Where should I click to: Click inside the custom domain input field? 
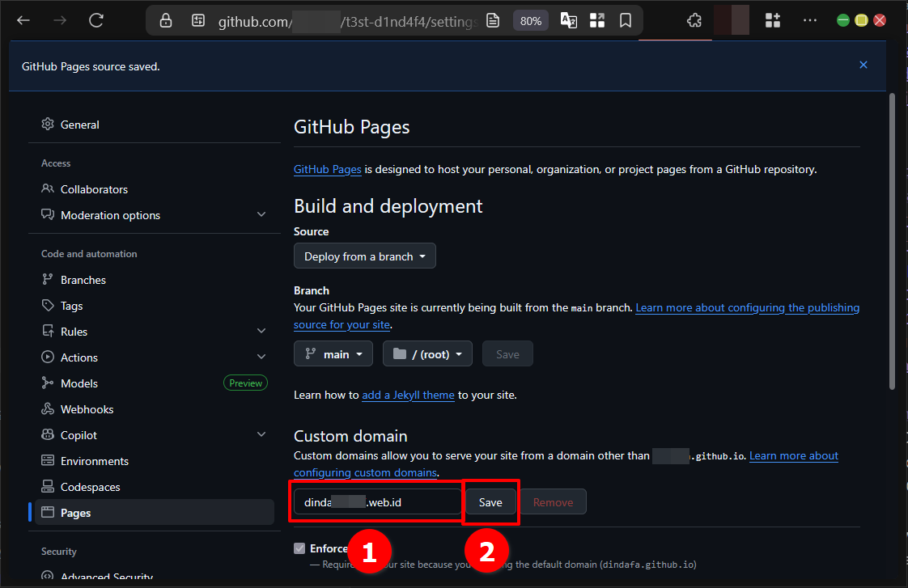376,501
